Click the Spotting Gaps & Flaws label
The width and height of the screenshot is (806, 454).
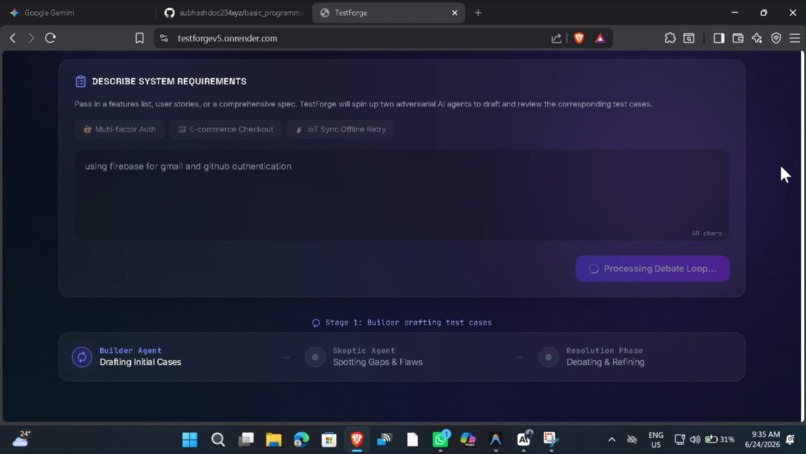[x=377, y=362]
